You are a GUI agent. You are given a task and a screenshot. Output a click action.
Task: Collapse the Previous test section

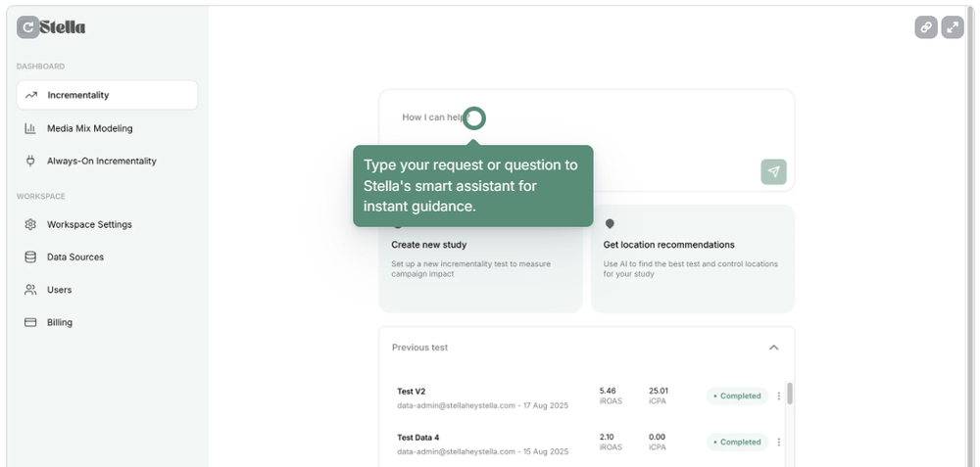click(773, 348)
